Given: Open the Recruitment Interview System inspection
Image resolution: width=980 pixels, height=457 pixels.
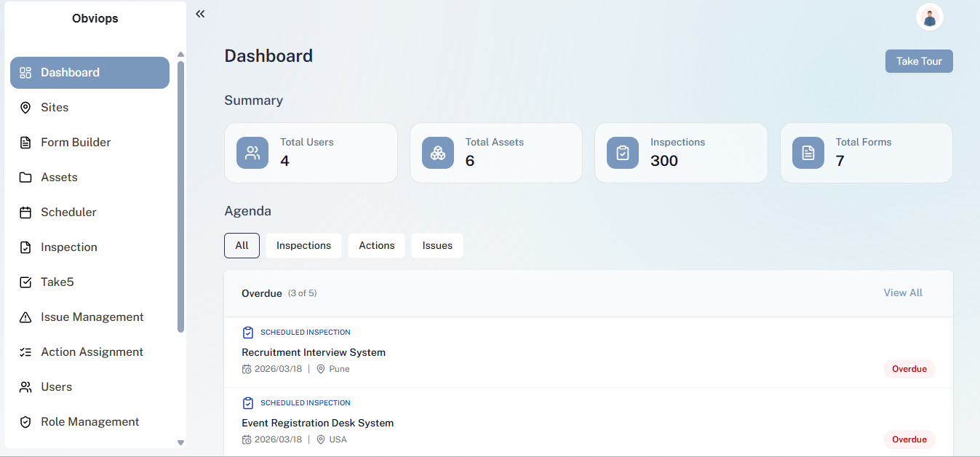Looking at the screenshot, I should (x=314, y=352).
